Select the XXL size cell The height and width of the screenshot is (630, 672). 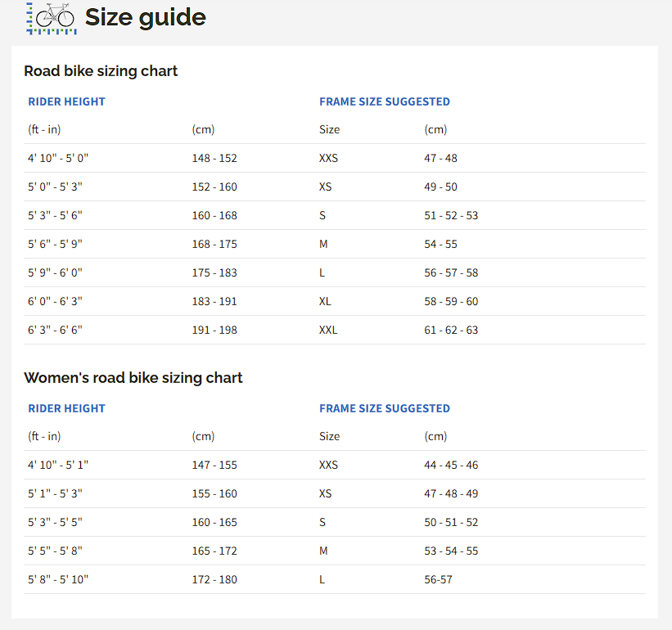[327, 330]
